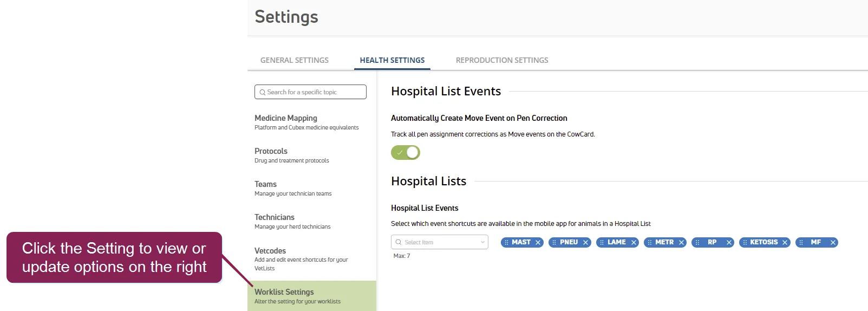Click 'Manage your herd technicians' description

(292, 226)
